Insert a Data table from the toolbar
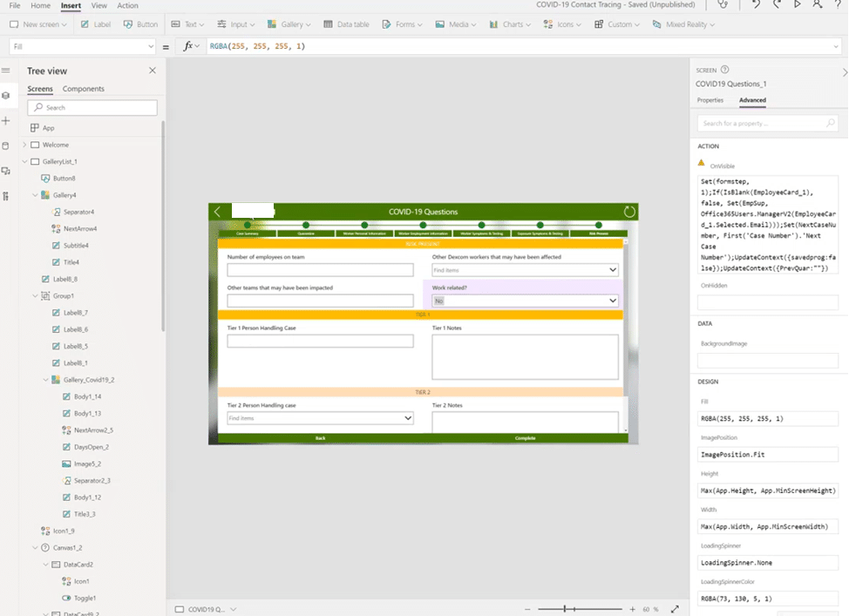Image resolution: width=849 pixels, height=616 pixels. point(347,24)
